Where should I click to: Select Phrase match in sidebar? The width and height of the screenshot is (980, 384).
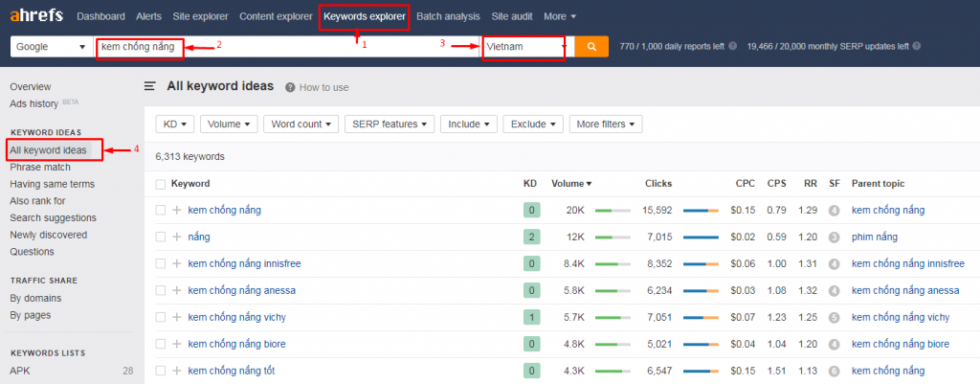click(40, 167)
